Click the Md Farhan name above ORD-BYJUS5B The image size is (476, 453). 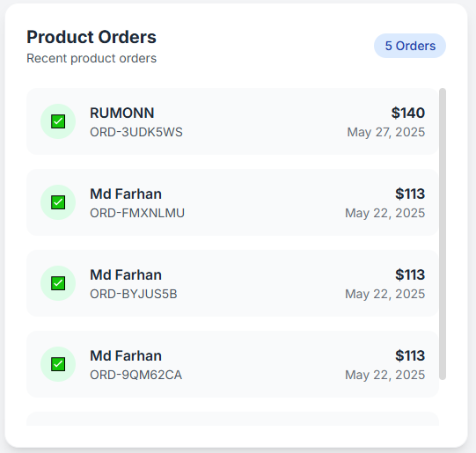tap(126, 275)
